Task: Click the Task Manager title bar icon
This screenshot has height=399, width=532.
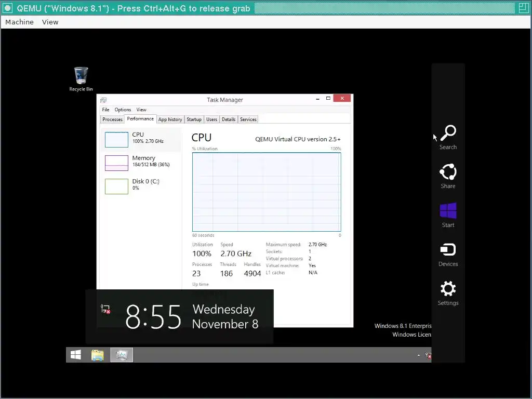Action: 103,100
